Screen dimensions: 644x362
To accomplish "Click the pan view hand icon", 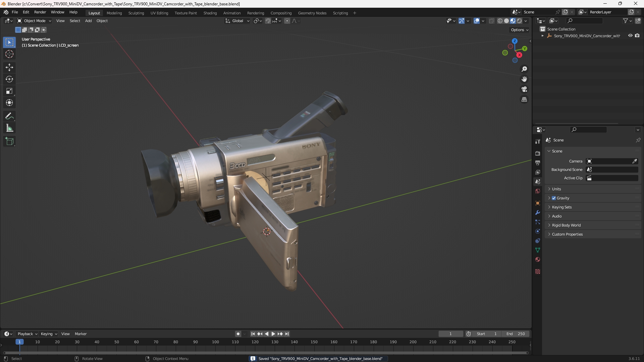I will pos(524,79).
